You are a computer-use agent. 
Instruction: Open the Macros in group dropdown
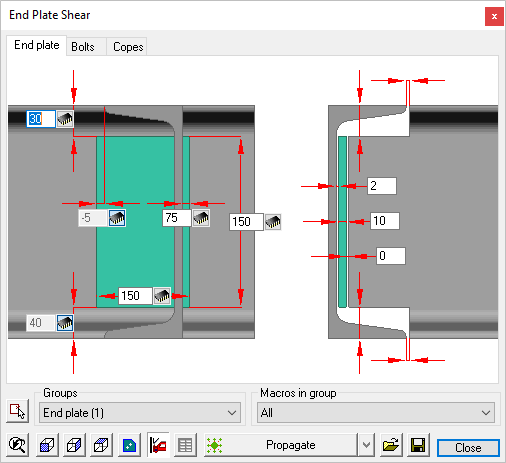pos(376,413)
